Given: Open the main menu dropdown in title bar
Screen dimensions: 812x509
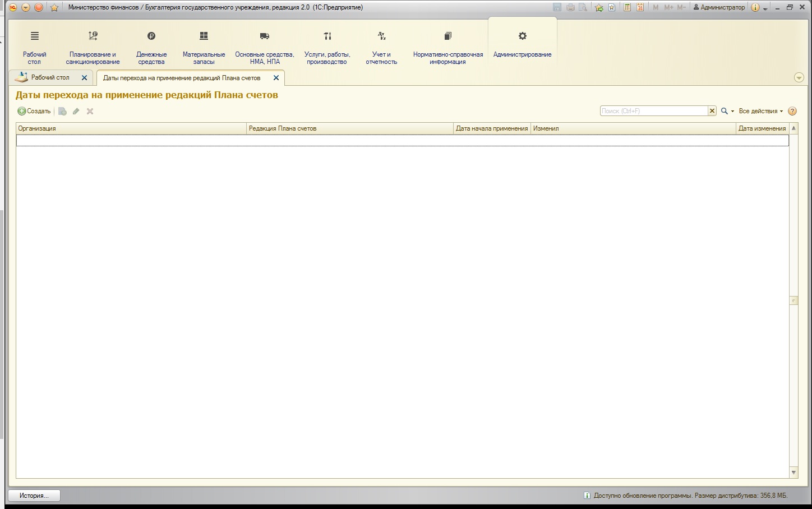Looking at the screenshot, I should coord(26,7).
